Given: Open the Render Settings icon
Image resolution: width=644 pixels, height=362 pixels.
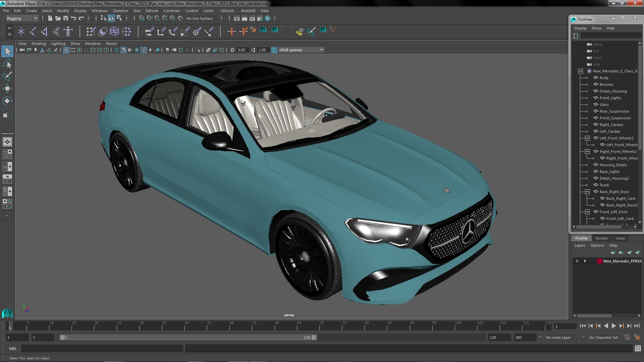Looking at the screenshot, I should pyautogui.click(x=260, y=18).
